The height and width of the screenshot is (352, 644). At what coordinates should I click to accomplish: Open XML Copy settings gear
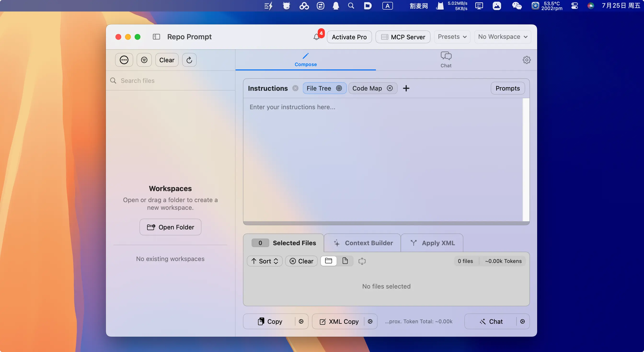click(370, 321)
